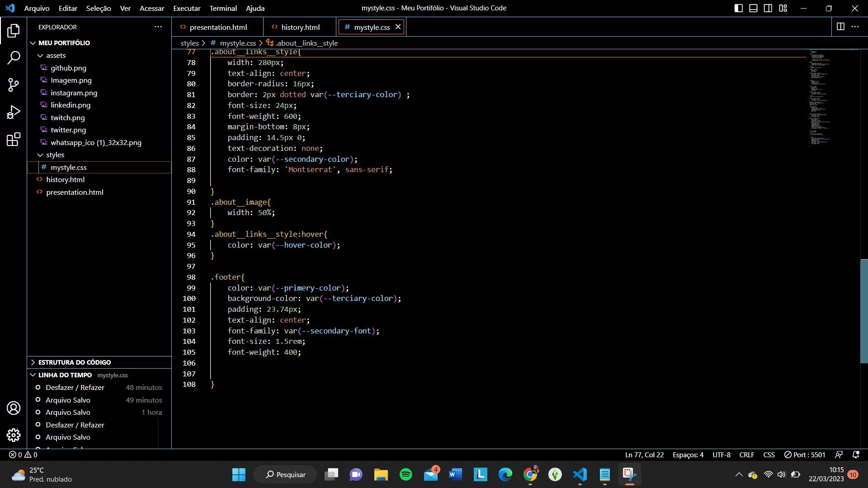
Task: Open whatsapp_ico (1)_32x32.png file
Action: point(96,142)
